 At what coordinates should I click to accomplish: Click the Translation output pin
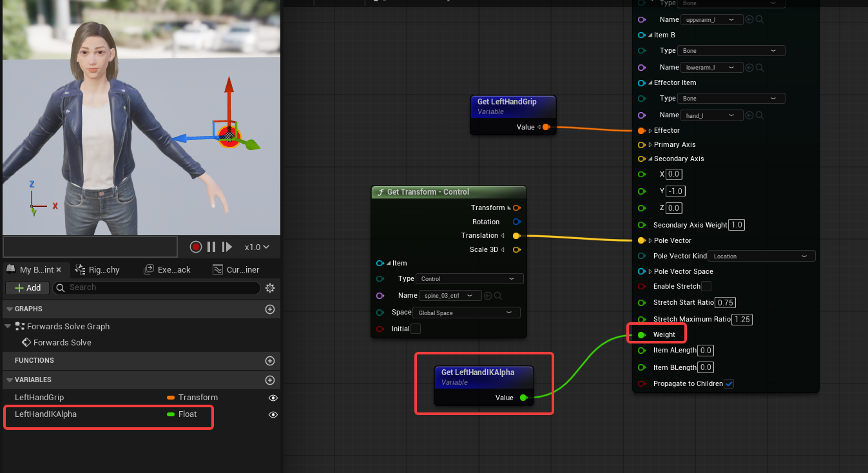coord(517,236)
